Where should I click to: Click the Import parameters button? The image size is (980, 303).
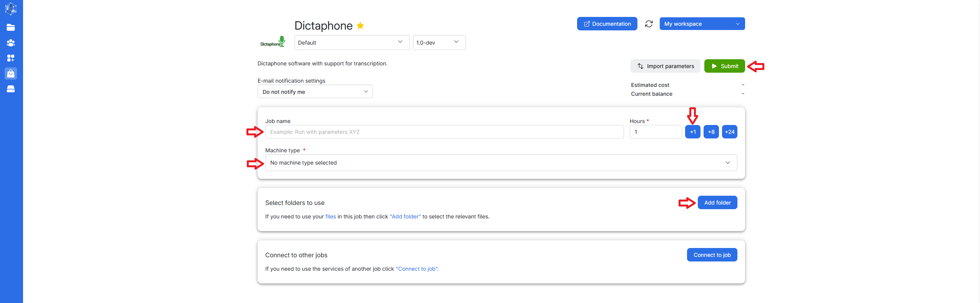(665, 66)
